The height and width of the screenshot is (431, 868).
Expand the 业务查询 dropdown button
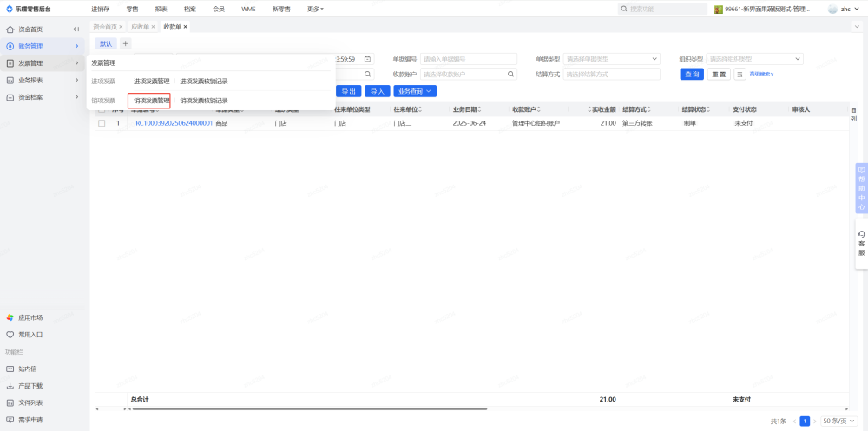click(415, 91)
